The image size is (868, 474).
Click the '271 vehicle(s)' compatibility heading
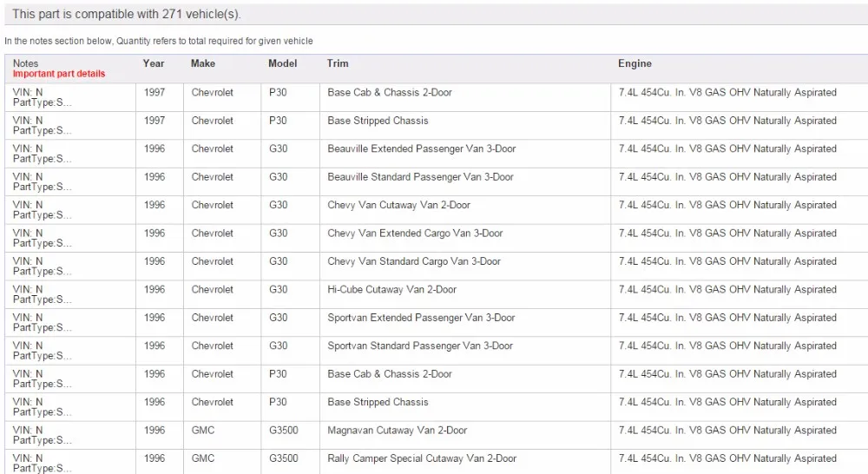(126, 14)
